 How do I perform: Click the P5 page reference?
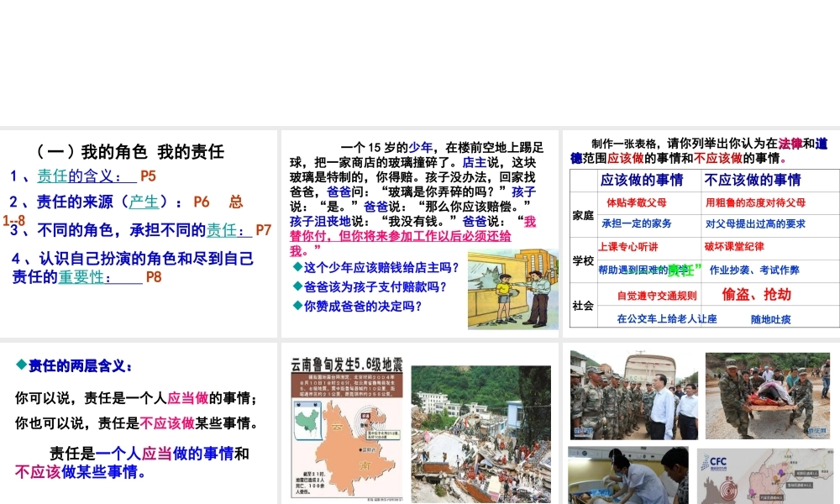(148, 176)
